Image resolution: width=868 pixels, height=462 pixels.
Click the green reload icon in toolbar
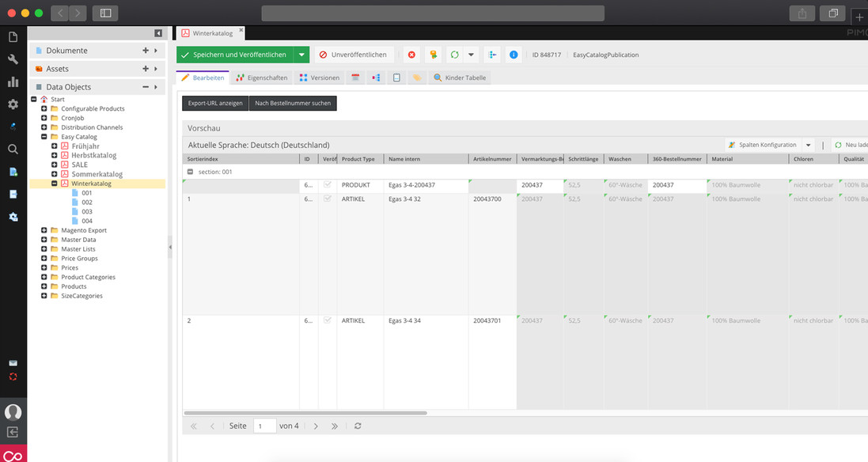pyautogui.click(x=454, y=55)
